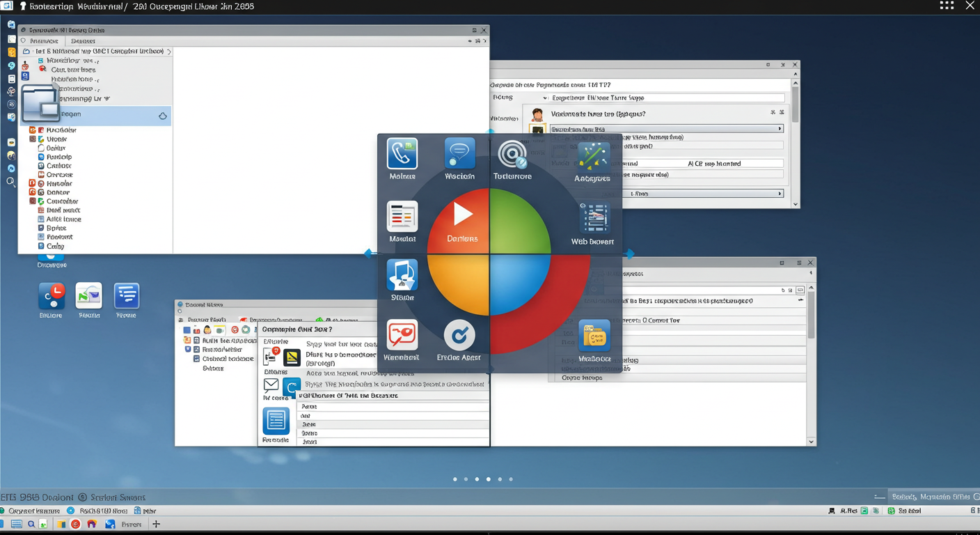The image size is (980, 535).
Task: Open the green mail picture desktop icon
Action: point(89,296)
